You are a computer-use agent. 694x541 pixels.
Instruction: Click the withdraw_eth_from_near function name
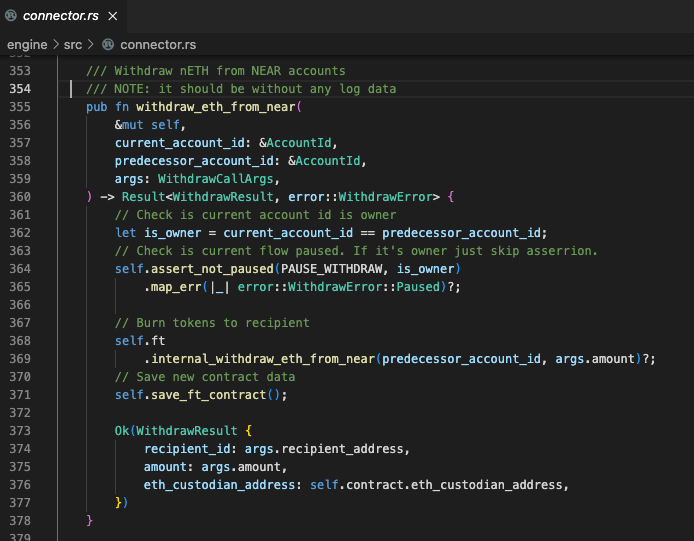tap(218, 107)
